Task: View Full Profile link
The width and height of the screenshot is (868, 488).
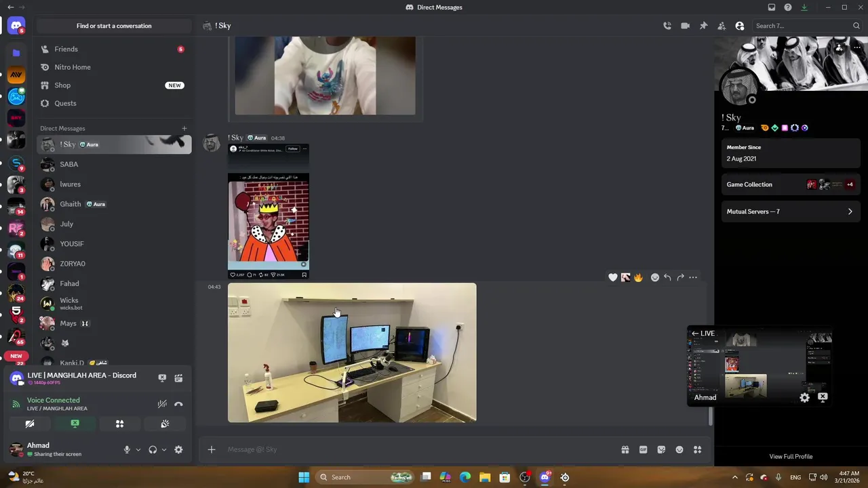Action: pyautogui.click(x=791, y=457)
